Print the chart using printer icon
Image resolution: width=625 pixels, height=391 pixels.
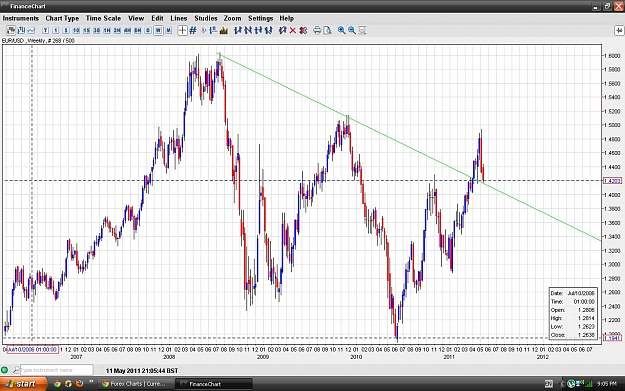point(317,30)
